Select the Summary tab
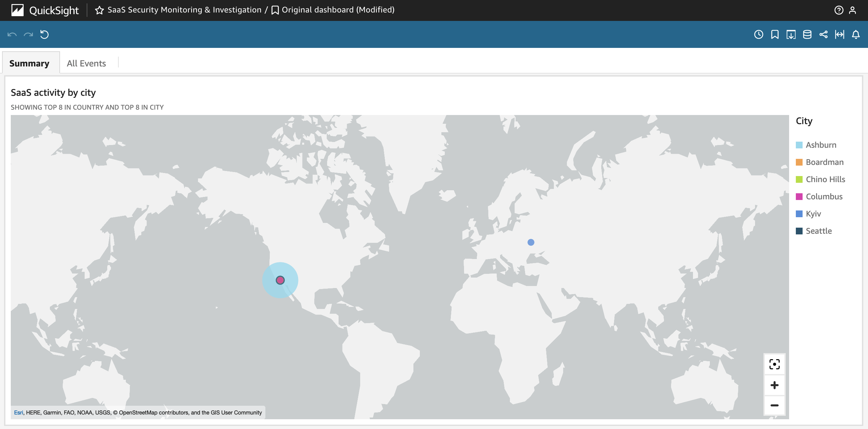The width and height of the screenshot is (868, 429). (x=29, y=62)
